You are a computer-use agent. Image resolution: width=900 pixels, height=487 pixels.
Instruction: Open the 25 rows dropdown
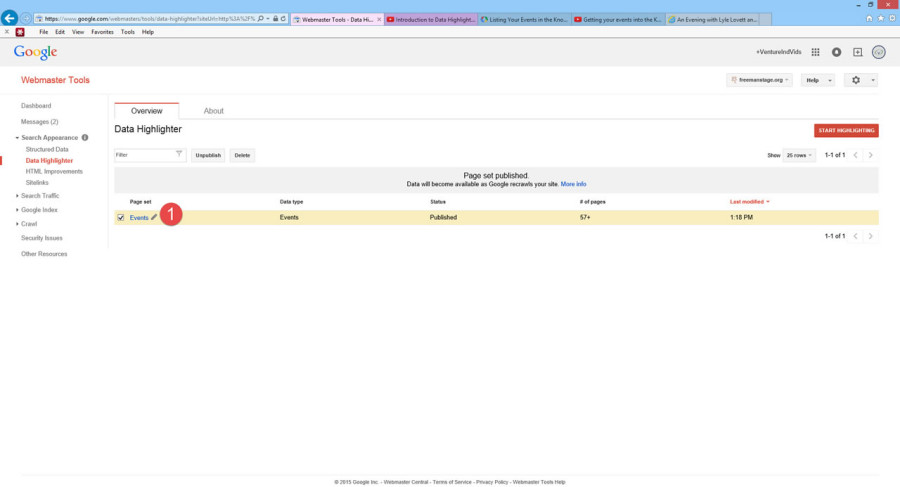coord(799,155)
